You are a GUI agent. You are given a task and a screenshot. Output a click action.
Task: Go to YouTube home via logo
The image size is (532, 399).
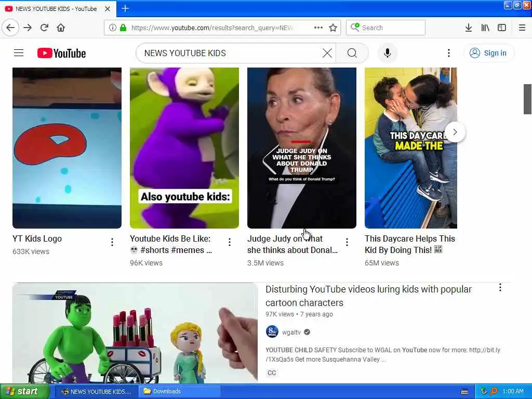pyautogui.click(x=61, y=54)
